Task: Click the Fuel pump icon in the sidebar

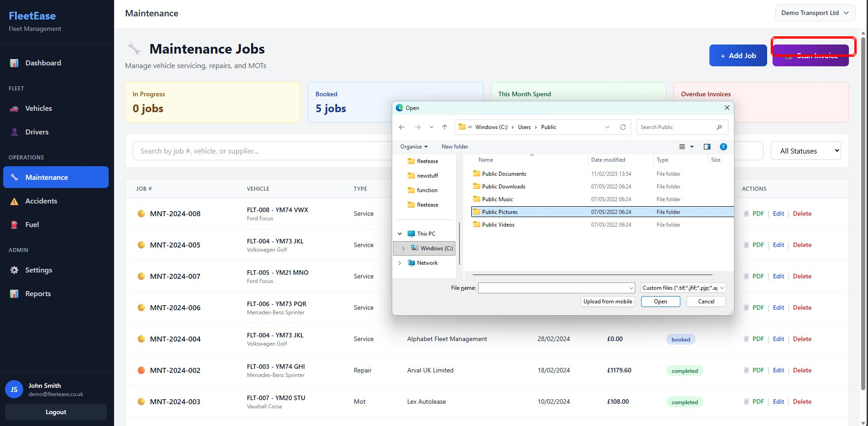Action: 14,224
